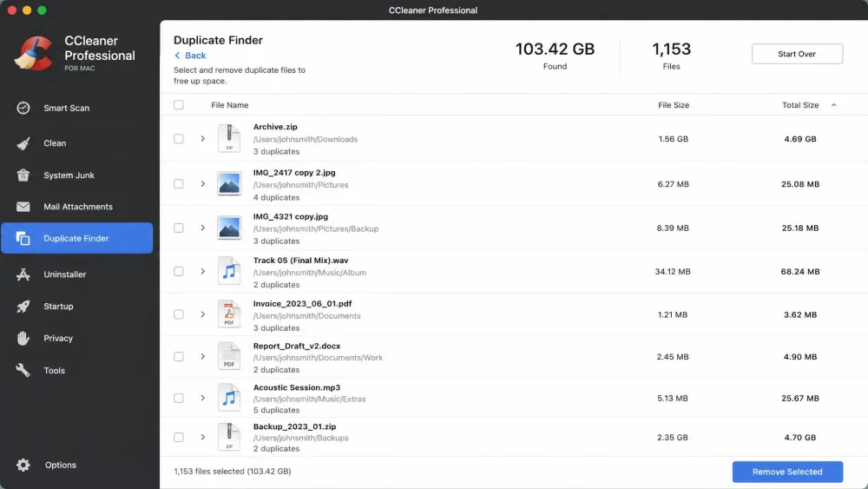Check the Track 05 (Final Mix).wav checkbox
Screen dimensions: 868x489
(x=178, y=271)
